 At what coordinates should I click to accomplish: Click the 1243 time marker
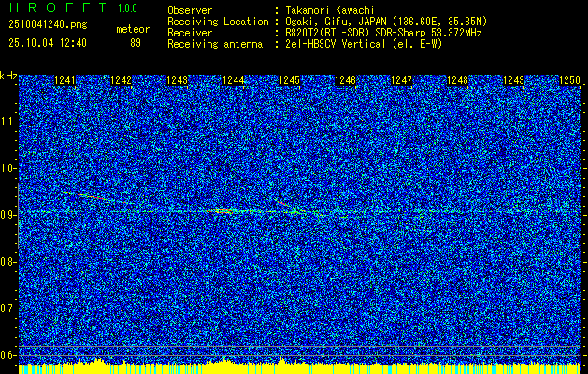pos(177,80)
